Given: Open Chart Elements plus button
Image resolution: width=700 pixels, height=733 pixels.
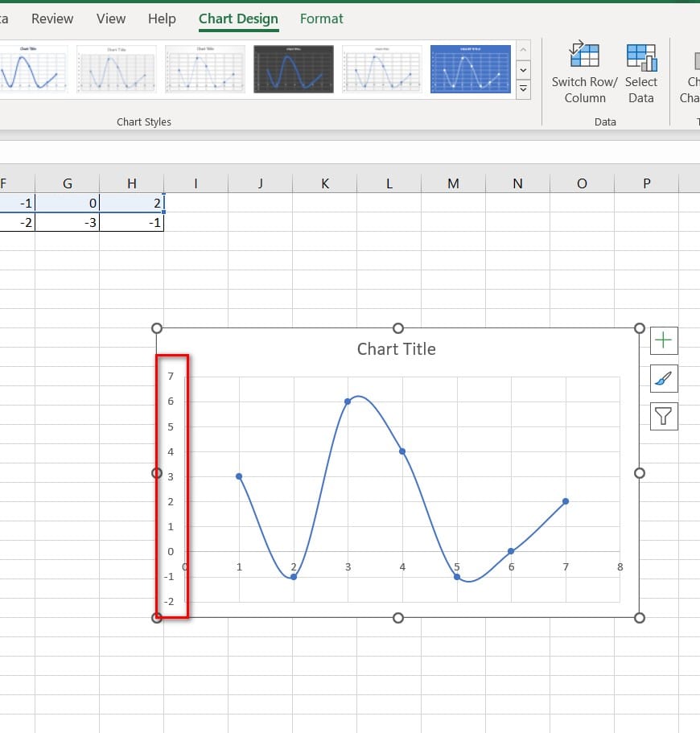Looking at the screenshot, I should tap(664, 340).
